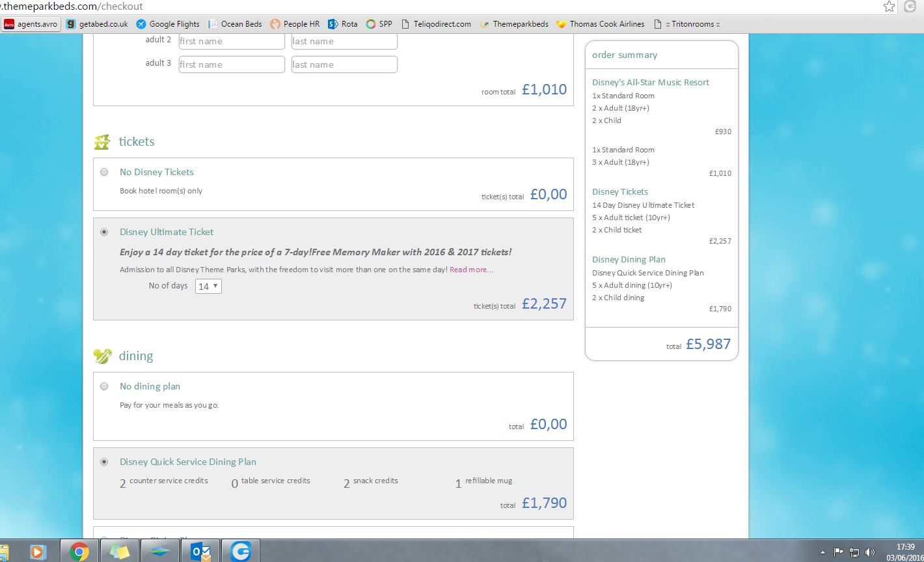The height and width of the screenshot is (562, 924).
Task: Click the browser address bar URL
Action: click(x=72, y=7)
